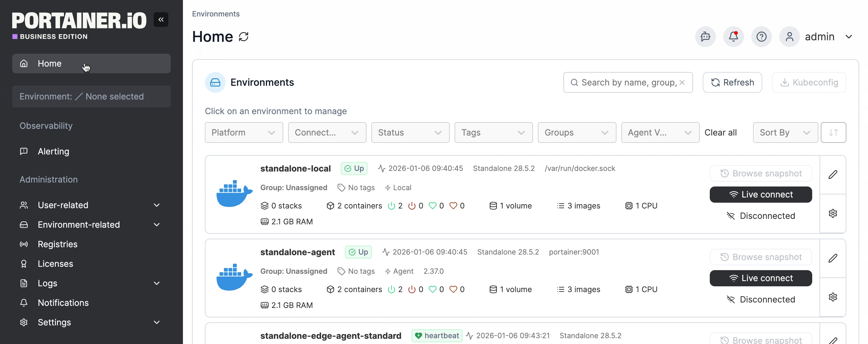This screenshot has width=868, height=344.
Task: Click the Clear all filters link
Action: 720,132
